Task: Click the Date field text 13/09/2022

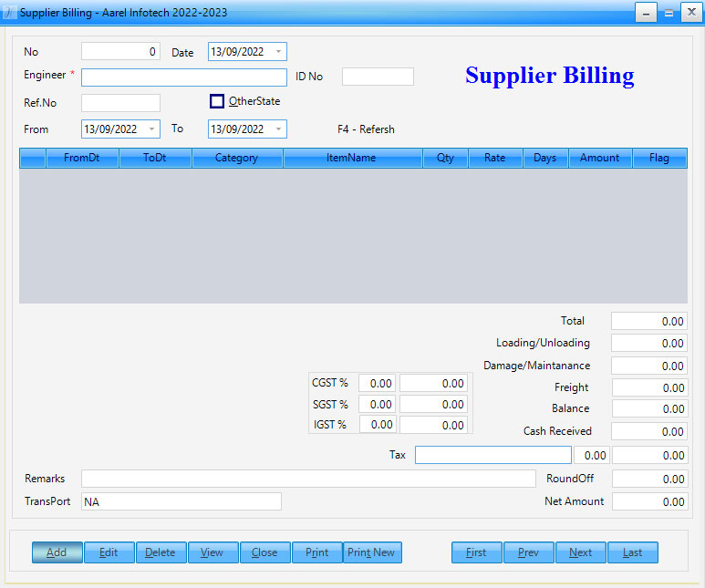Action: click(x=237, y=52)
